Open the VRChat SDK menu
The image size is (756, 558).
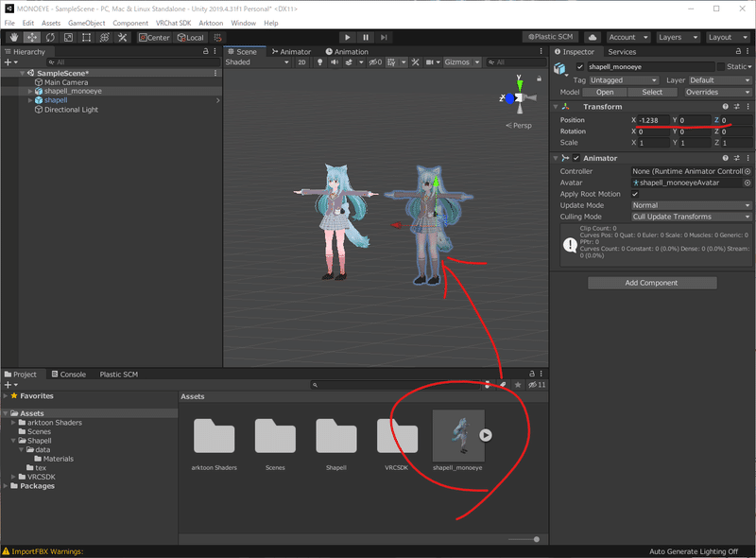tap(173, 23)
